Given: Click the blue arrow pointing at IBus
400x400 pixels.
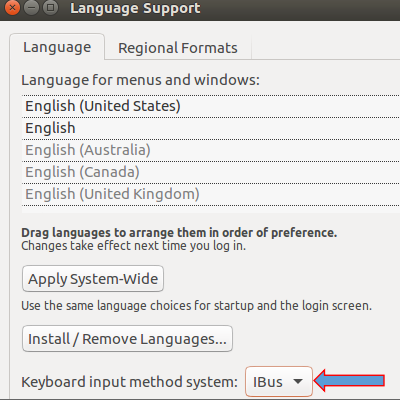Looking at the screenshot, I should pos(349,380).
